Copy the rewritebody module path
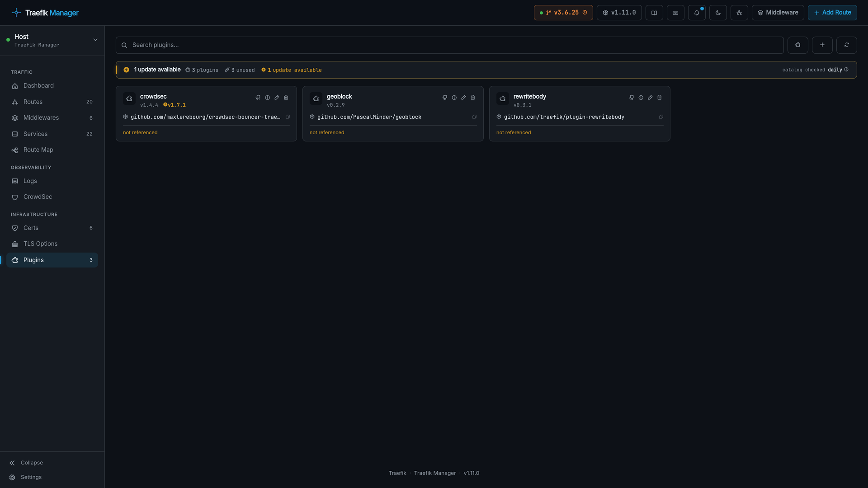This screenshot has width=868, height=488. [661, 117]
